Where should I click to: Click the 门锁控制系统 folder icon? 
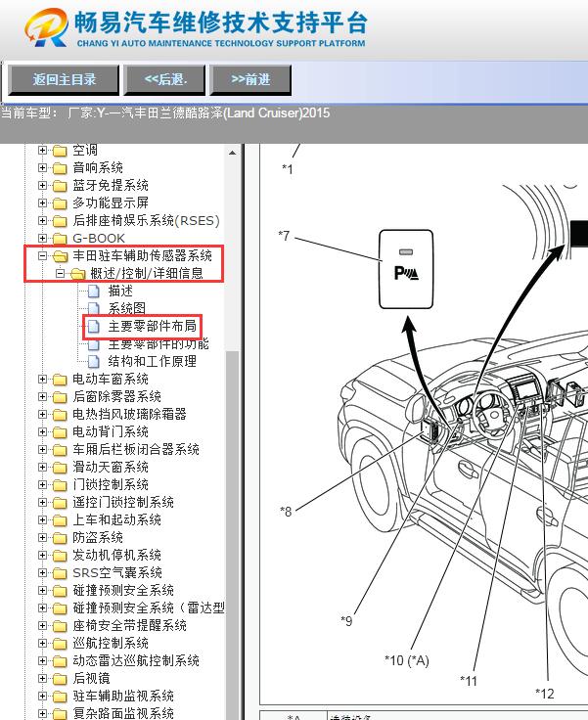[60, 485]
